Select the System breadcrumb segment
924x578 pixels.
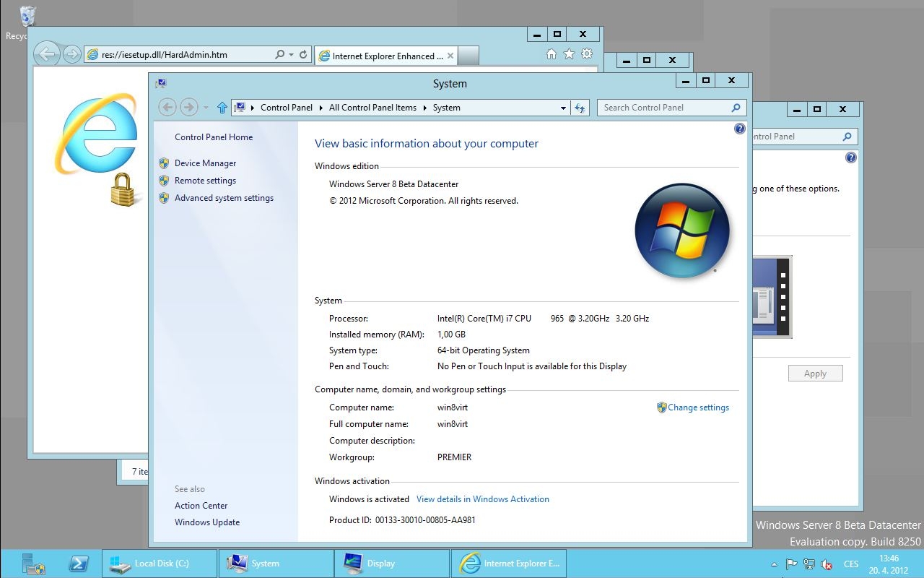tap(446, 108)
